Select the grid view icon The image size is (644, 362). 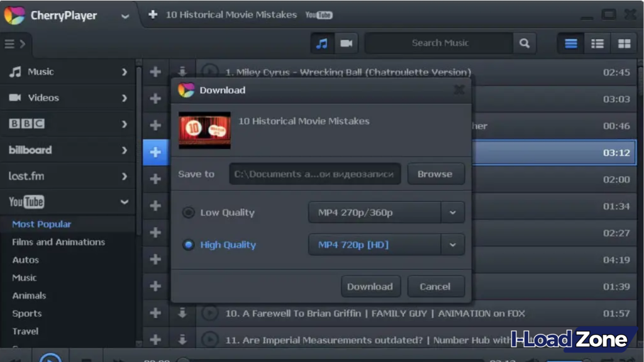click(x=623, y=43)
